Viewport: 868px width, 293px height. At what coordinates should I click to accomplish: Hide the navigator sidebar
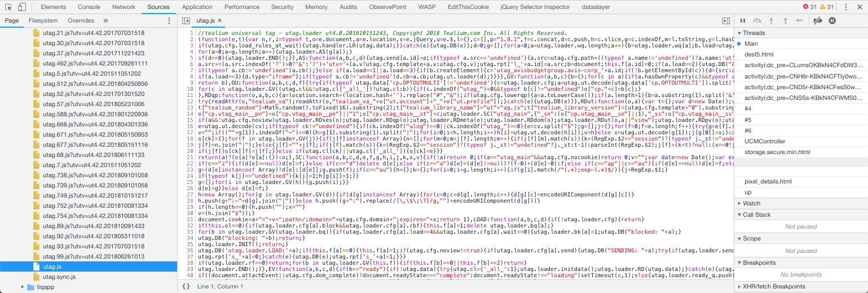click(x=186, y=20)
